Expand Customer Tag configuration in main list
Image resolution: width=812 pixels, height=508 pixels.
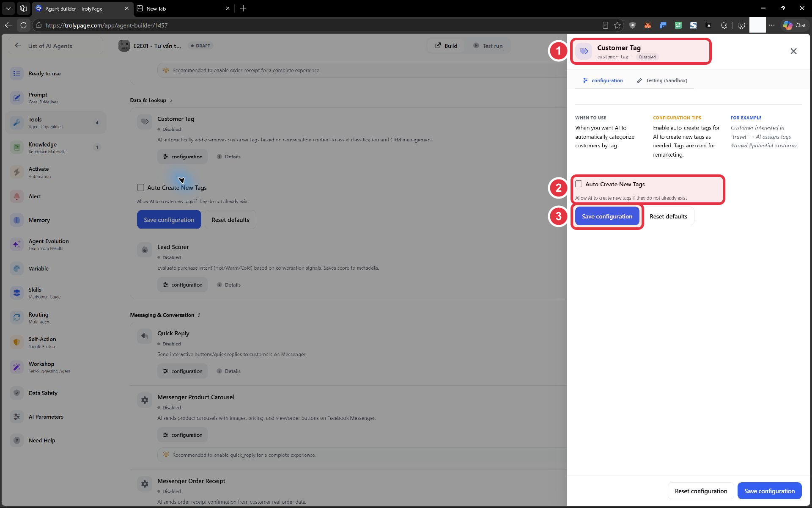pos(183,157)
